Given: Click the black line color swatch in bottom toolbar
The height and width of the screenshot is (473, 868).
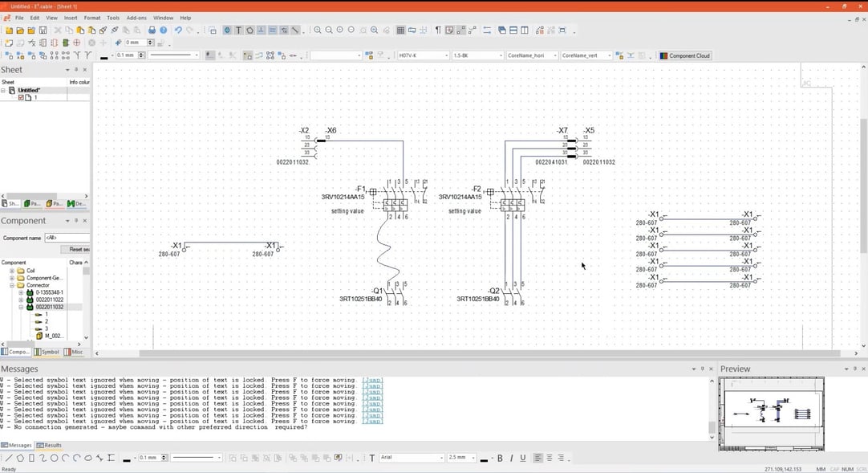Looking at the screenshot, I should coord(127,459).
